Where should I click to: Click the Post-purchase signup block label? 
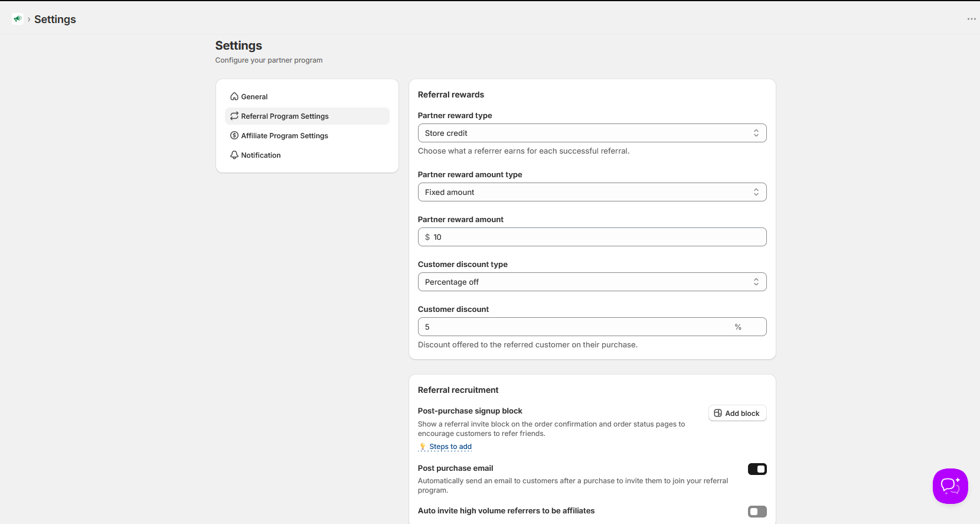[x=470, y=411]
